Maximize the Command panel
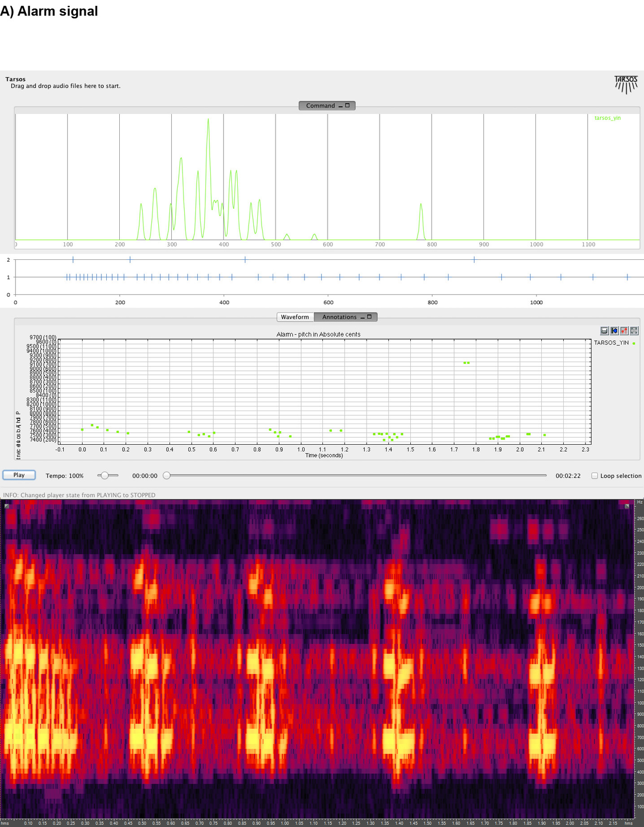Viewport: 644px width, 827px height. point(348,106)
